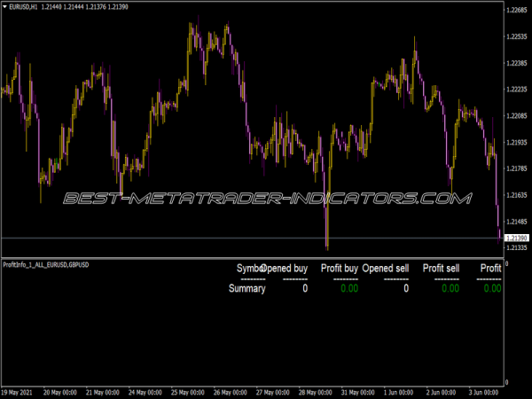Click the best-metatrader-indicators.com watermark

pyautogui.click(x=266, y=199)
